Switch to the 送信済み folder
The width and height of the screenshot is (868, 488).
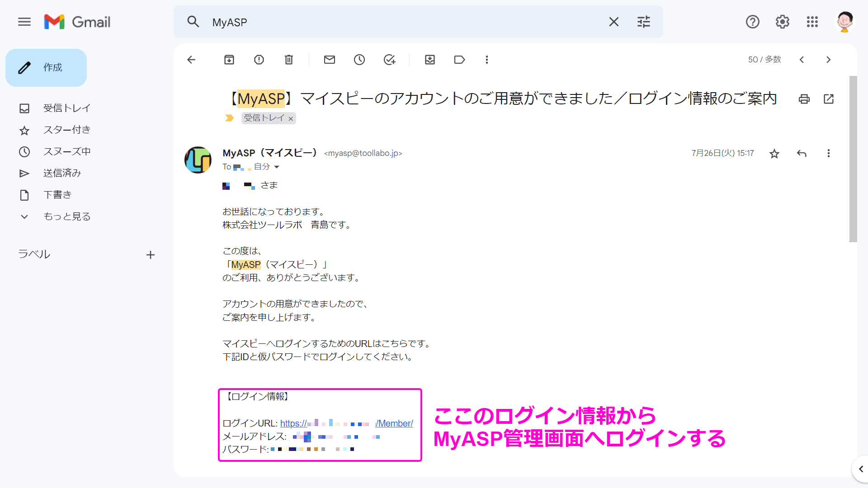(x=62, y=173)
